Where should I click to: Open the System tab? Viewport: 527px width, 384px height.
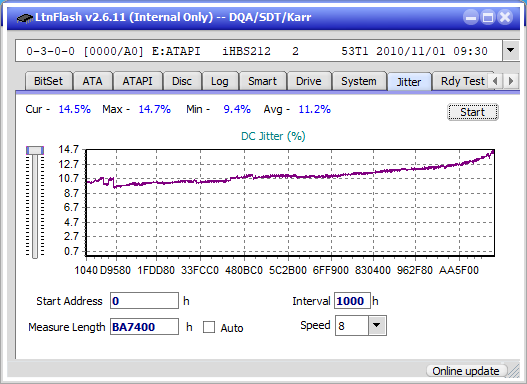pos(359,81)
